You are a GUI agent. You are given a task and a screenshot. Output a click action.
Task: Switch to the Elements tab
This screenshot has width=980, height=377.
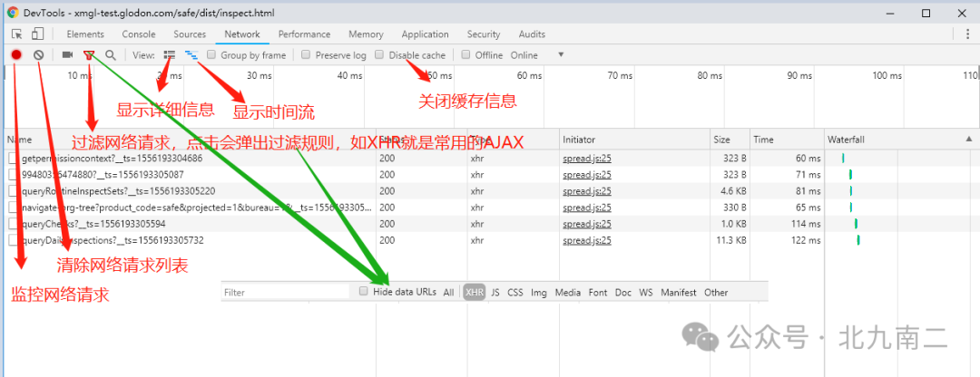click(x=85, y=34)
